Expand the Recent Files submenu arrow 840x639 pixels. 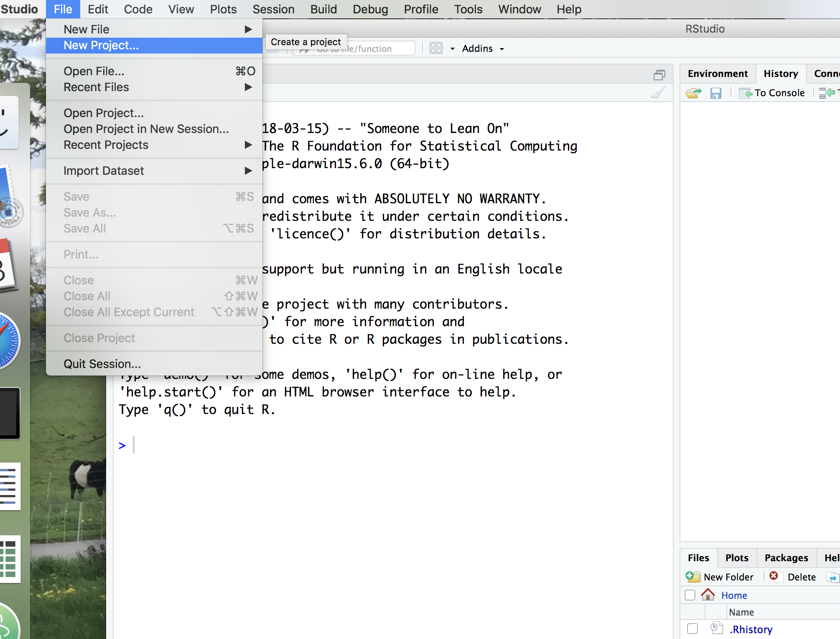pos(248,87)
